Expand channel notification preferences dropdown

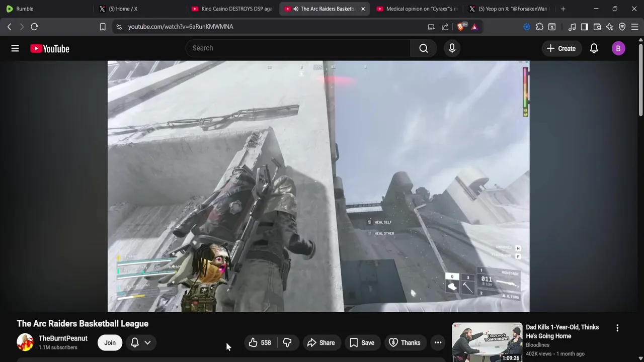click(x=141, y=343)
